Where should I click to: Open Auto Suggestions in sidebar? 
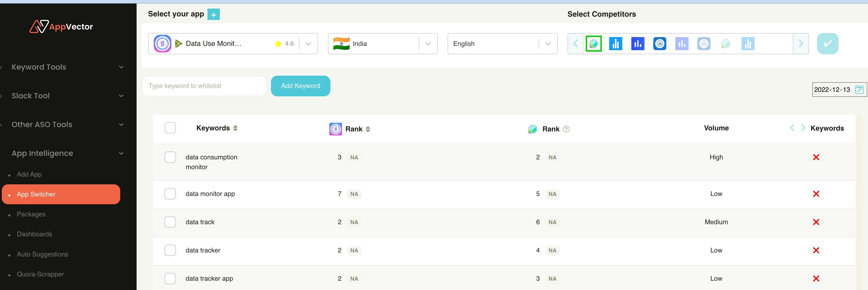point(42,254)
